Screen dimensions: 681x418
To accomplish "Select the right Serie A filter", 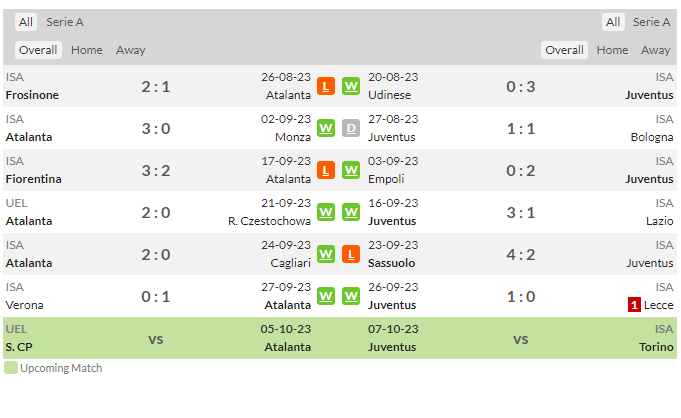I will point(651,22).
